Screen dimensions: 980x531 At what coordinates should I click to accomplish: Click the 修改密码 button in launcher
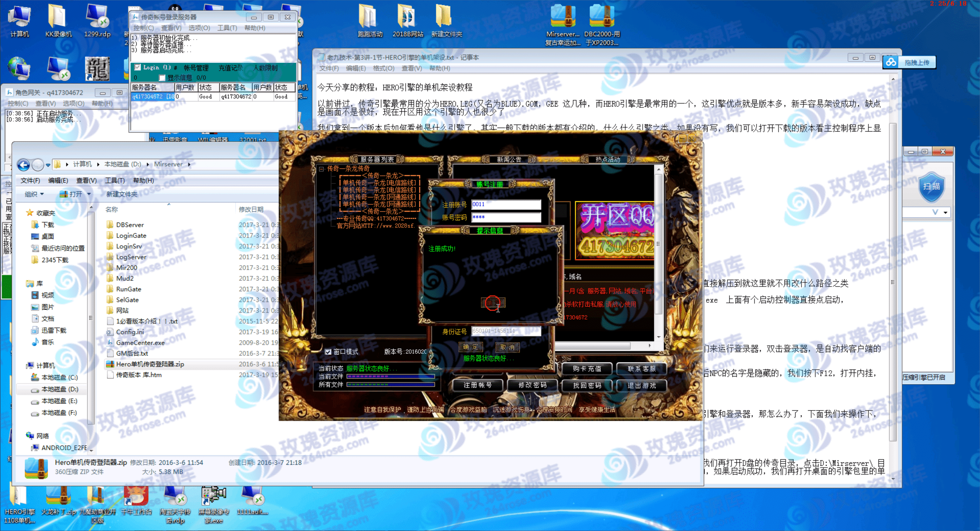point(532,385)
